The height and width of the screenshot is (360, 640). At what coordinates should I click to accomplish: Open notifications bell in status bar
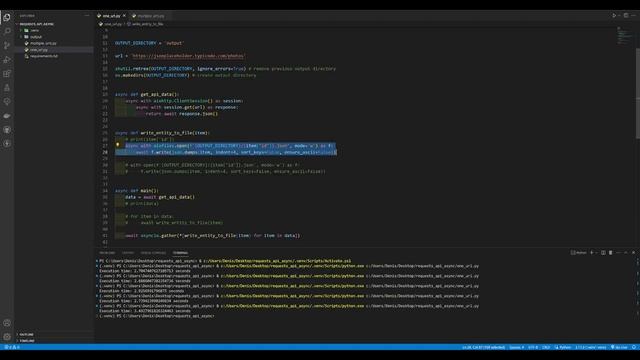point(634,347)
